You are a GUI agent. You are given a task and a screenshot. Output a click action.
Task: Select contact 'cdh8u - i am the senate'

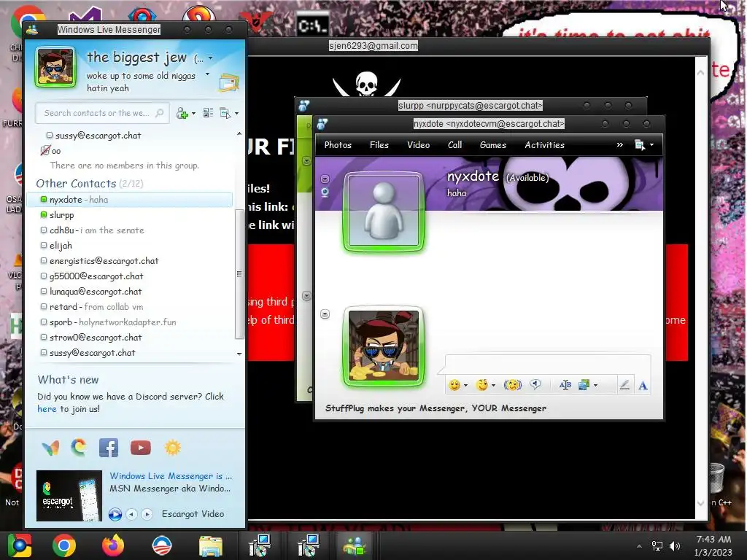click(130, 230)
